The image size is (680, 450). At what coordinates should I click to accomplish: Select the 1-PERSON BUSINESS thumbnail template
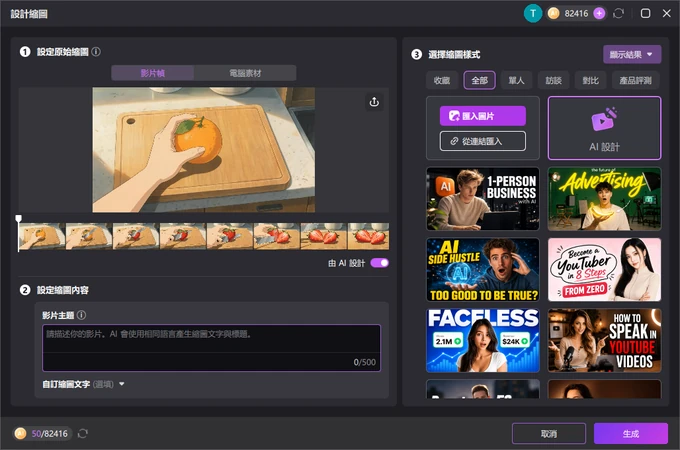point(483,199)
